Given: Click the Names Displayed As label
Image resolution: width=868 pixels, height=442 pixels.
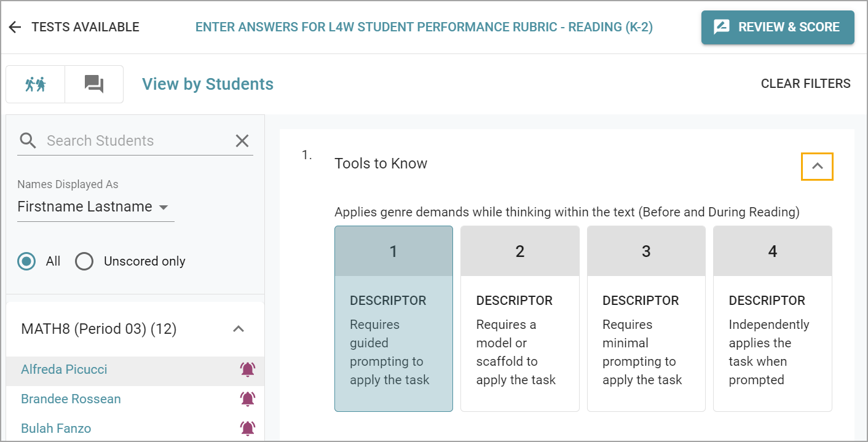Looking at the screenshot, I should point(68,184).
